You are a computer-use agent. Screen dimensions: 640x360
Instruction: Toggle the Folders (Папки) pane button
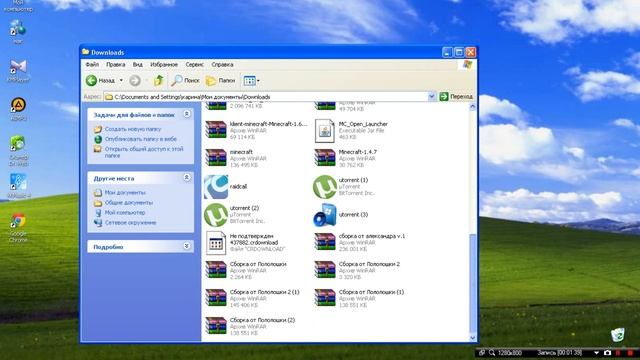pos(220,80)
